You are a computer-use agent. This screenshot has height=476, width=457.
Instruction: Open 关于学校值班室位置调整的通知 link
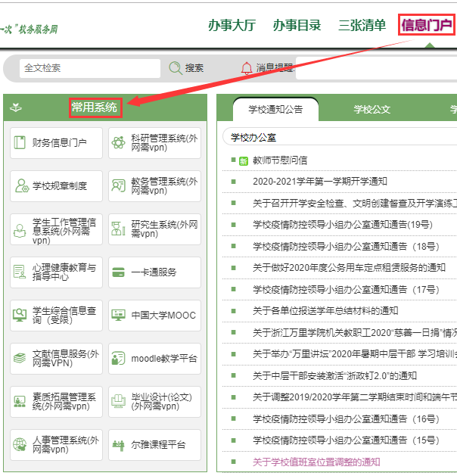click(x=316, y=462)
